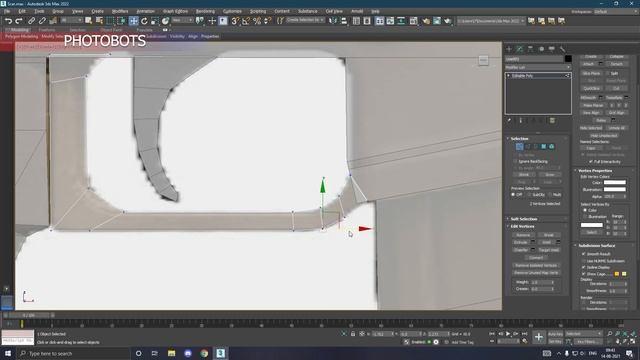Image resolution: width=640 pixels, height=360 pixels.
Task: Open the Graph Editors menu
Action: (x=175, y=11)
